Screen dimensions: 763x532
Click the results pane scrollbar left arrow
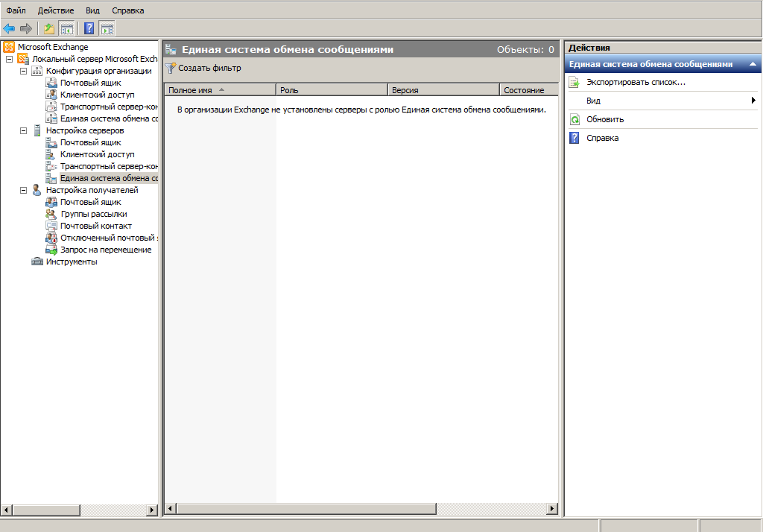171,509
